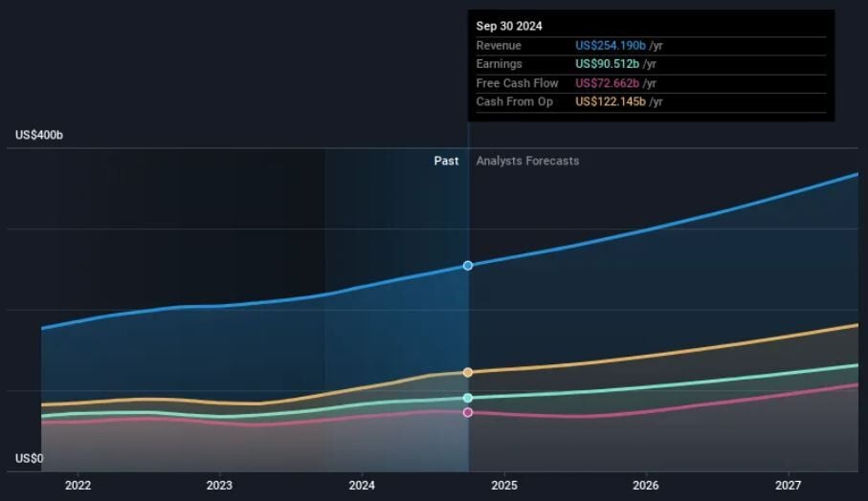Image resolution: width=868 pixels, height=501 pixels.
Task: Click the 2027 x-axis year label
Action: [789, 485]
